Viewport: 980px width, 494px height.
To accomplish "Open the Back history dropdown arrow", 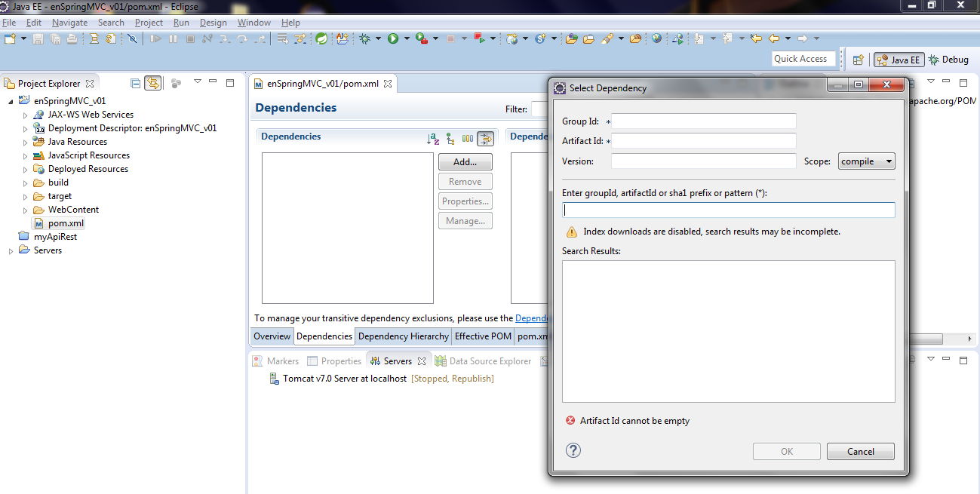I will point(788,38).
